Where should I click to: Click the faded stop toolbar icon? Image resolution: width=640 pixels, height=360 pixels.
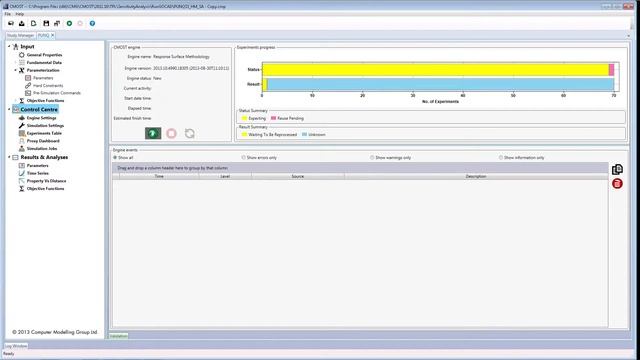tap(80, 24)
